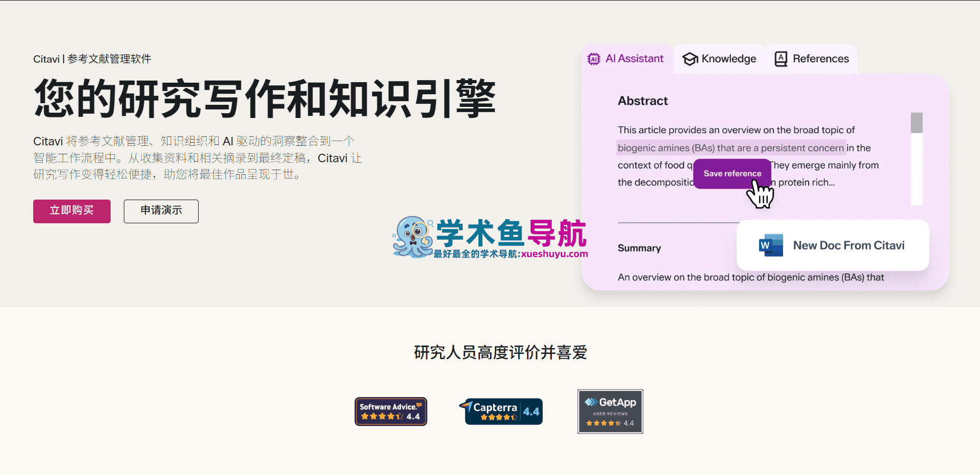
Task: Click the AI Assistant chip icon
Action: click(x=594, y=59)
